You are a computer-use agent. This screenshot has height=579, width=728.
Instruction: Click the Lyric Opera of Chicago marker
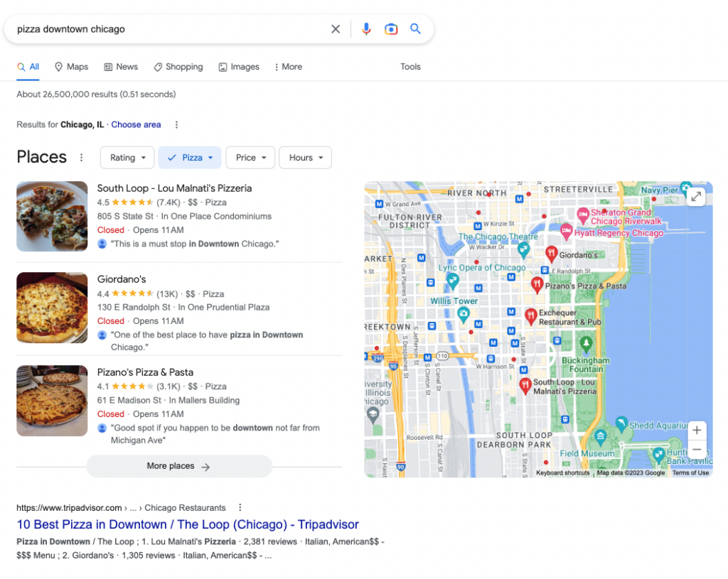point(453,280)
